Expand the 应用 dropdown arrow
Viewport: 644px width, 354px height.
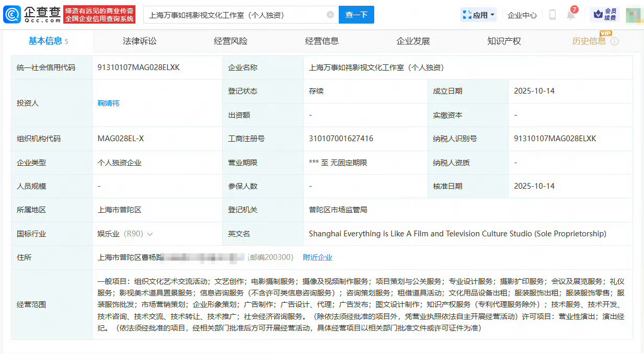[492, 15]
